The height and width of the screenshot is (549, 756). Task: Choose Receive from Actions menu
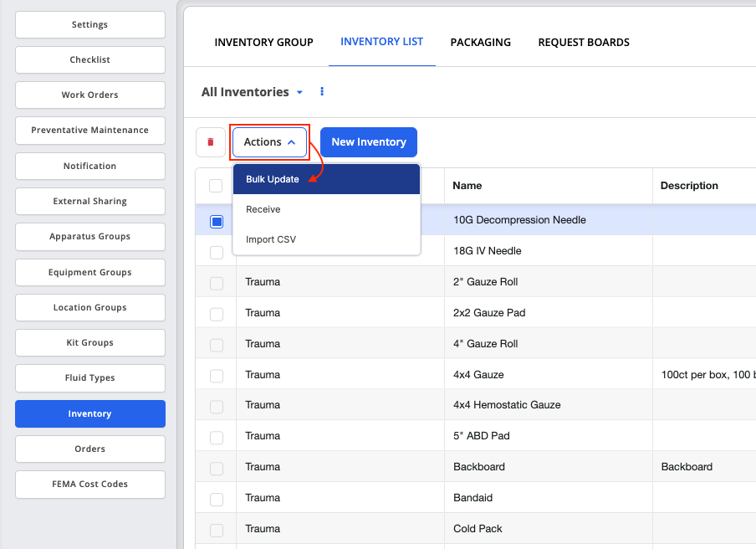pyautogui.click(x=326, y=209)
